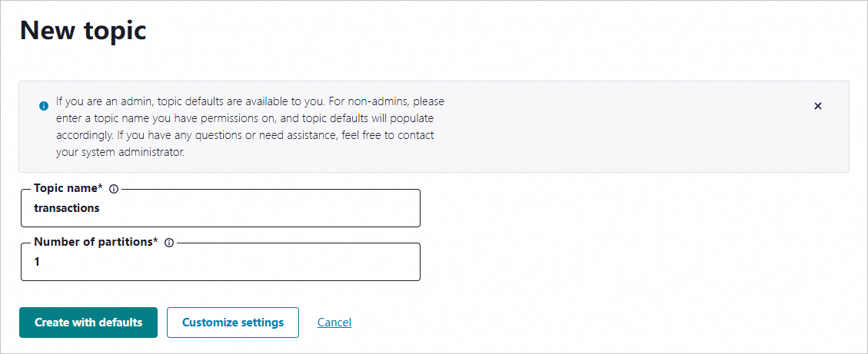The width and height of the screenshot is (868, 354).
Task: Click the Topic name field label
Action: pyautogui.click(x=65, y=188)
